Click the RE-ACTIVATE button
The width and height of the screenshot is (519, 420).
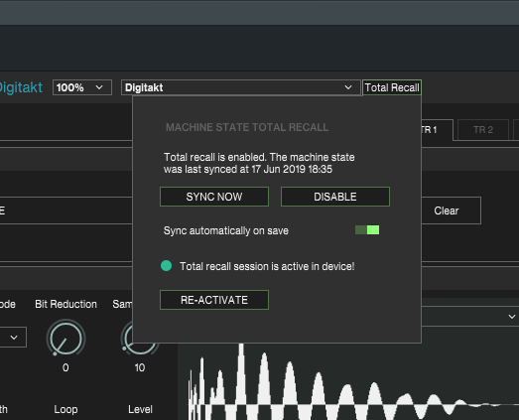(x=214, y=300)
